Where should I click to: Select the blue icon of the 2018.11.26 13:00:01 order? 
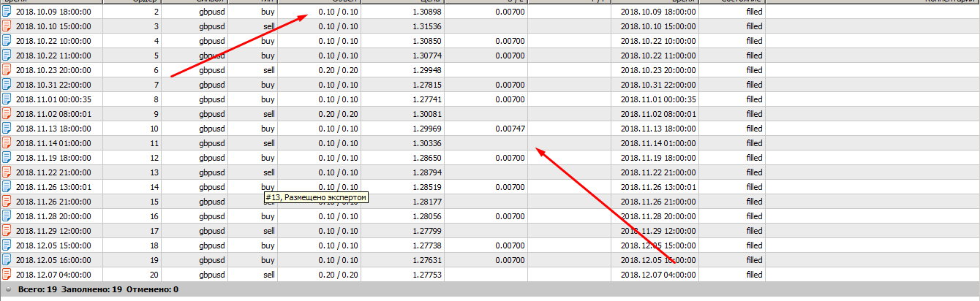(x=7, y=187)
